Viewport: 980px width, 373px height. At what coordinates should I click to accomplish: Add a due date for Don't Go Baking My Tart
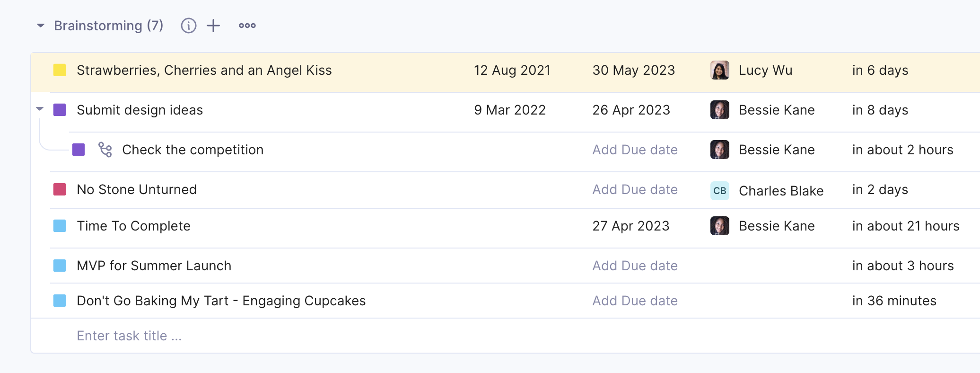pyautogui.click(x=635, y=301)
